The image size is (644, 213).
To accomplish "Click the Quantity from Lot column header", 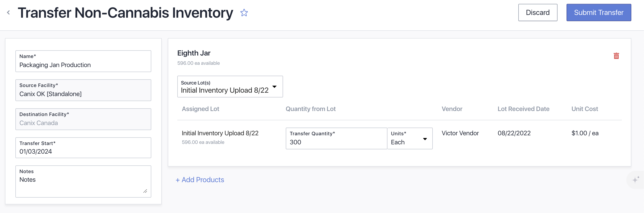I will 310,109.
